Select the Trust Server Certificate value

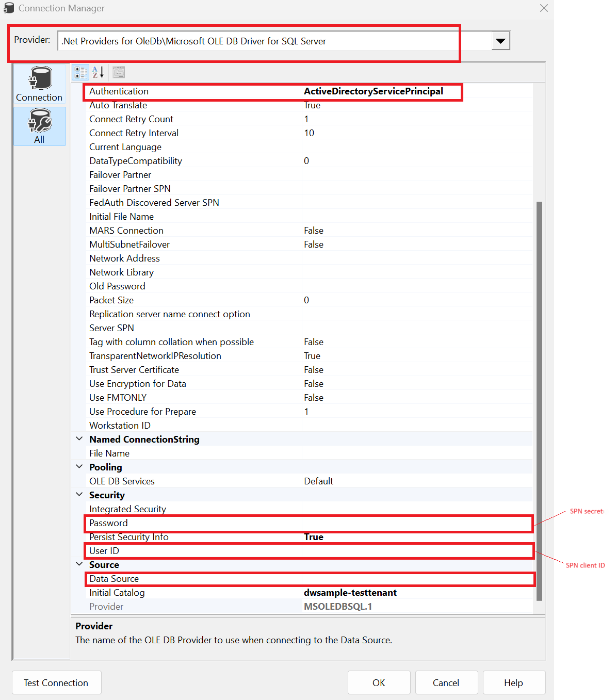[314, 370]
